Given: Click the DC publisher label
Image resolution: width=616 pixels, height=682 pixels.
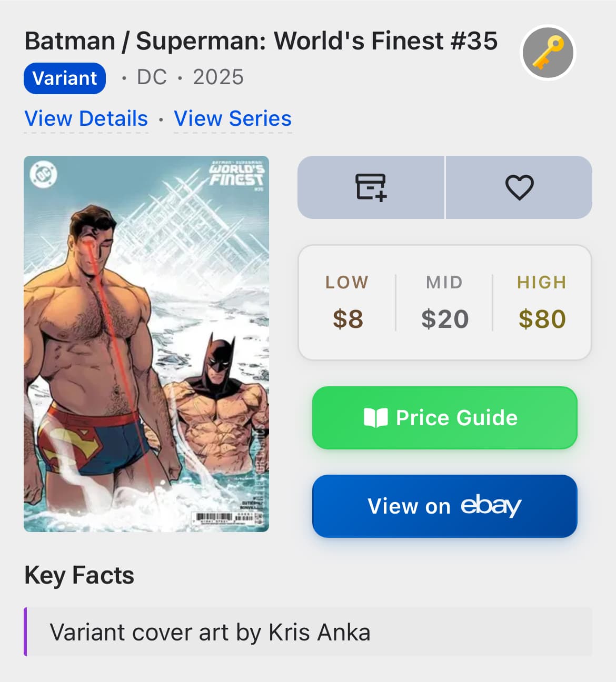Looking at the screenshot, I should pos(152,77).
